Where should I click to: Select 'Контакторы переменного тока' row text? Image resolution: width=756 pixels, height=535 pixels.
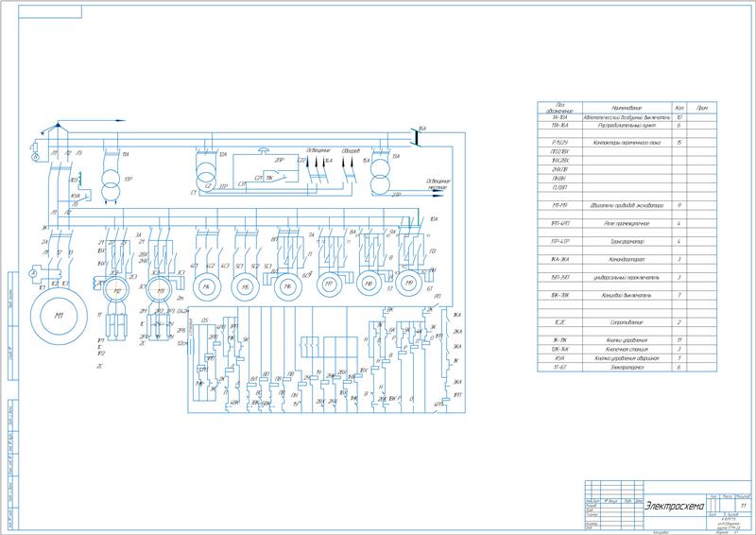627,143
